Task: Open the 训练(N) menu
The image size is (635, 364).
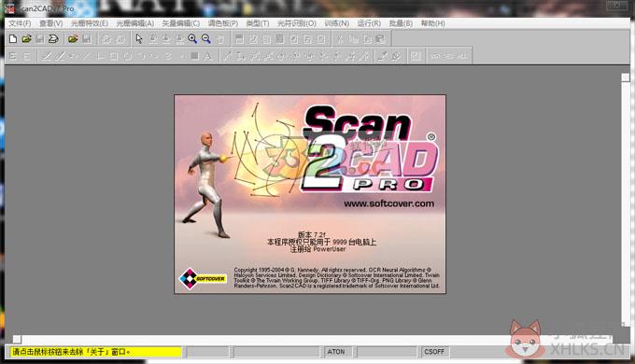Action: tap(336, 23)
